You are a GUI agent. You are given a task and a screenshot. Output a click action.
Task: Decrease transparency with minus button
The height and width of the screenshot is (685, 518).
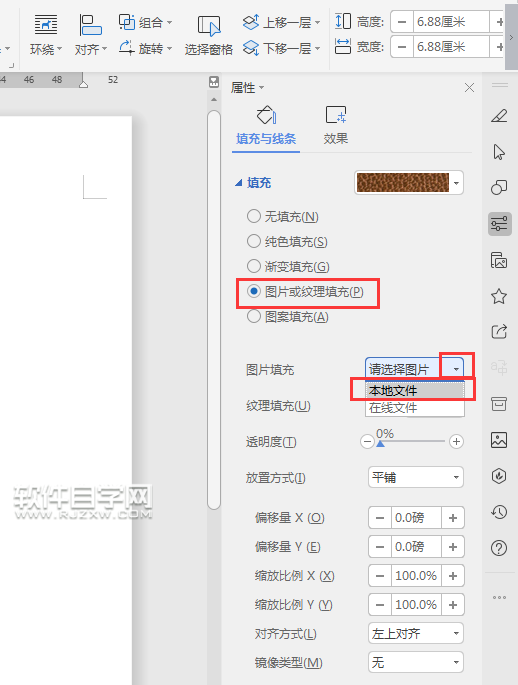click(x=367, y=442)
